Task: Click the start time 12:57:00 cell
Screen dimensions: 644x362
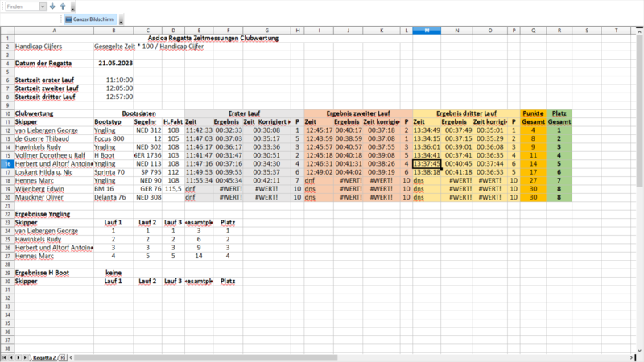Action: [114, 97]
